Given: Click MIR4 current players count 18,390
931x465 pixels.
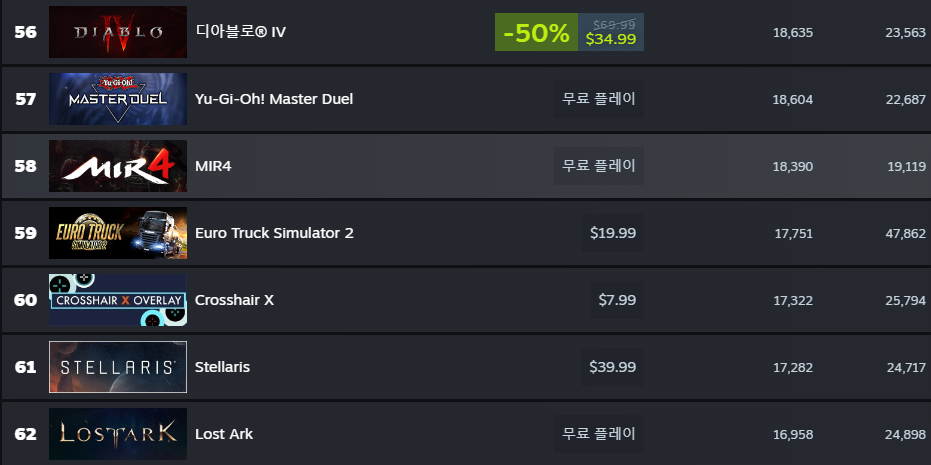Looking at the screenshot, I should (x=793, y=167).
